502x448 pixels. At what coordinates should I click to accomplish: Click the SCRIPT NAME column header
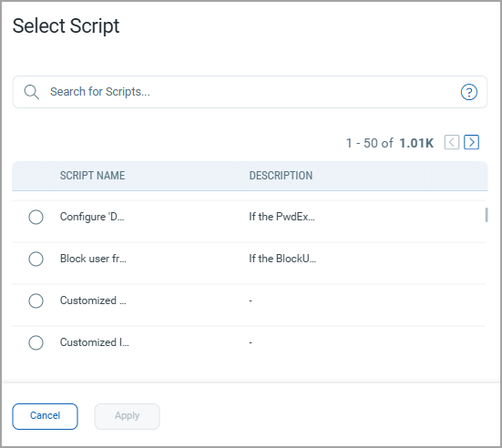(x=93, y=176)
